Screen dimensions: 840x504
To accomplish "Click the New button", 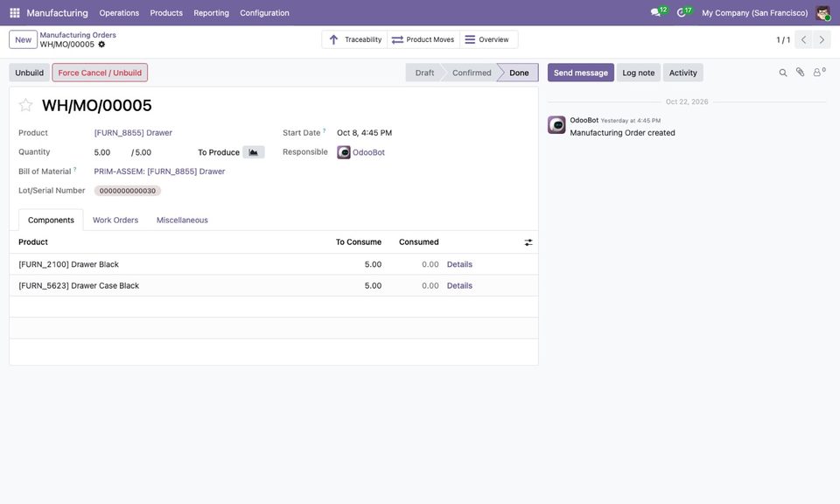I will [23, 39].
